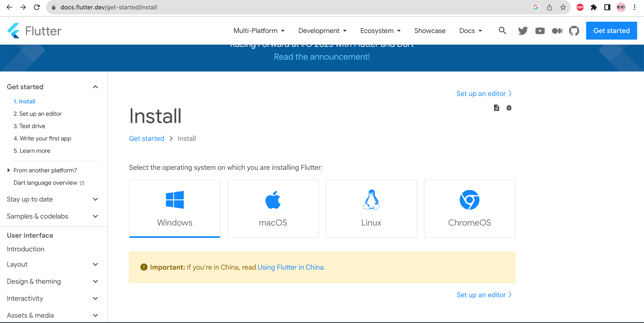The image size is (644, 323).
Task: Toggle the browser side panel icon
Action: click(607, 7)
